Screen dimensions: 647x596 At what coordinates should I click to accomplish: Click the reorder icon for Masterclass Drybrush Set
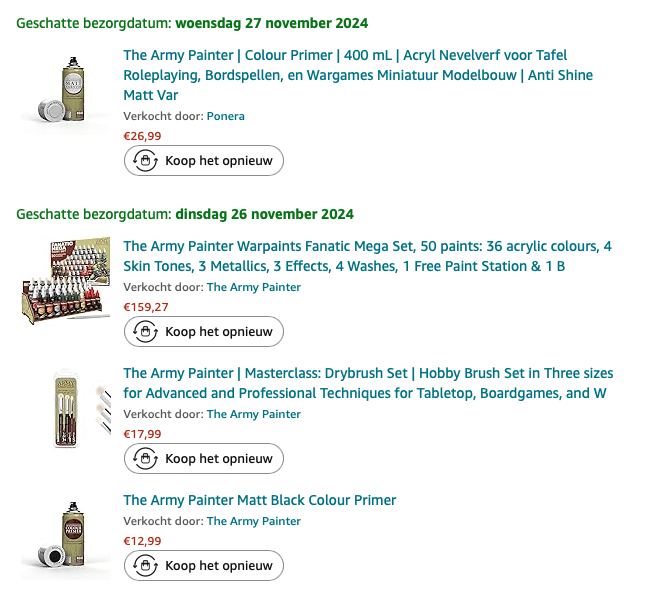tap(145, 459)
